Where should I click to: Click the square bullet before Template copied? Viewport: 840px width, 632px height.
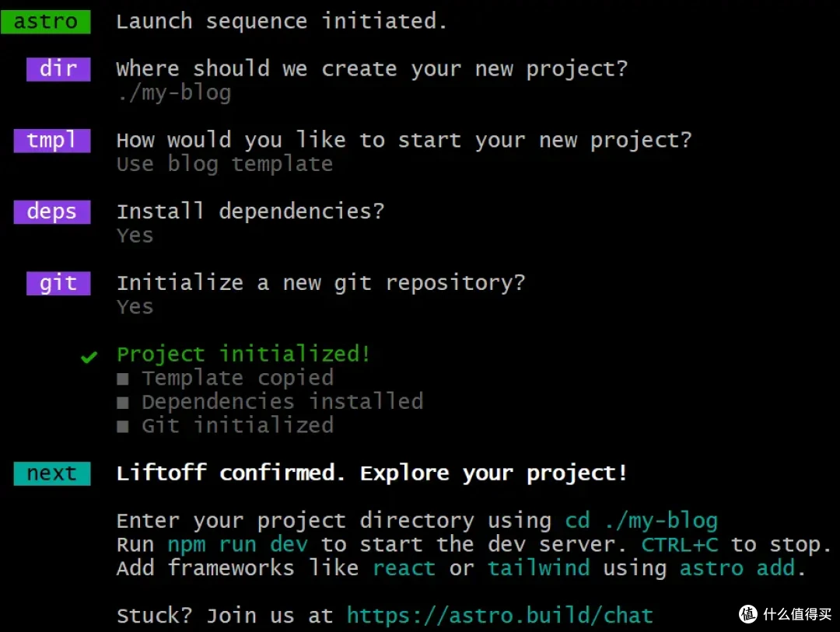coord(123,379)
